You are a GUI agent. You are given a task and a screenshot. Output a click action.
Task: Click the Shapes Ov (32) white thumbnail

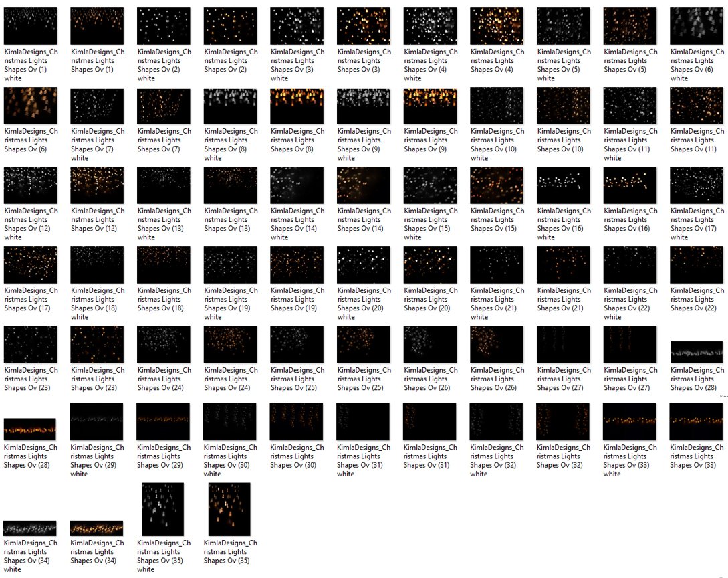[x=496, y=421]
